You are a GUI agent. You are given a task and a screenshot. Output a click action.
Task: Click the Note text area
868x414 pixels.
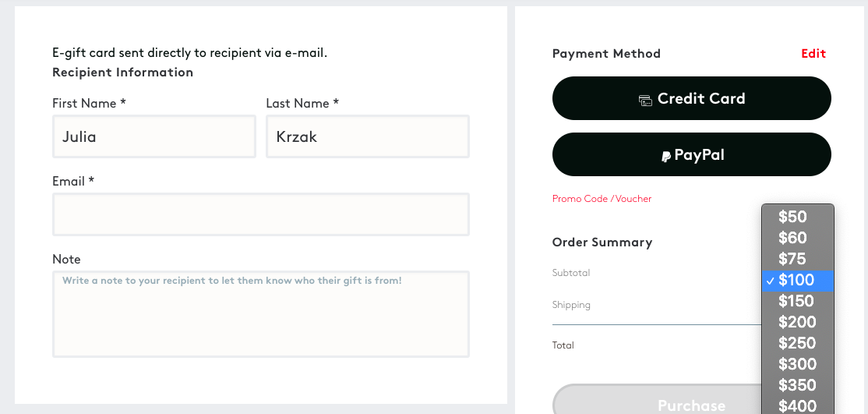coord(260,313)
